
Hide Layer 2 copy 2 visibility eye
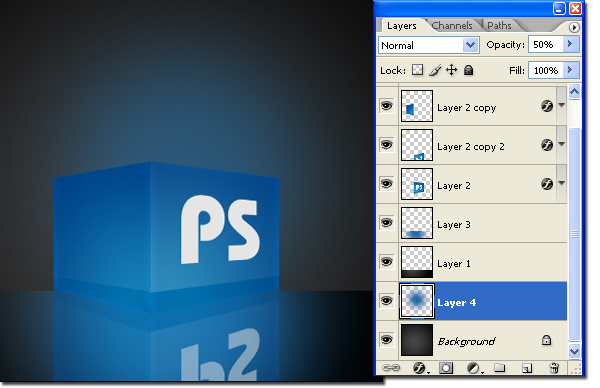click(387, 145)
